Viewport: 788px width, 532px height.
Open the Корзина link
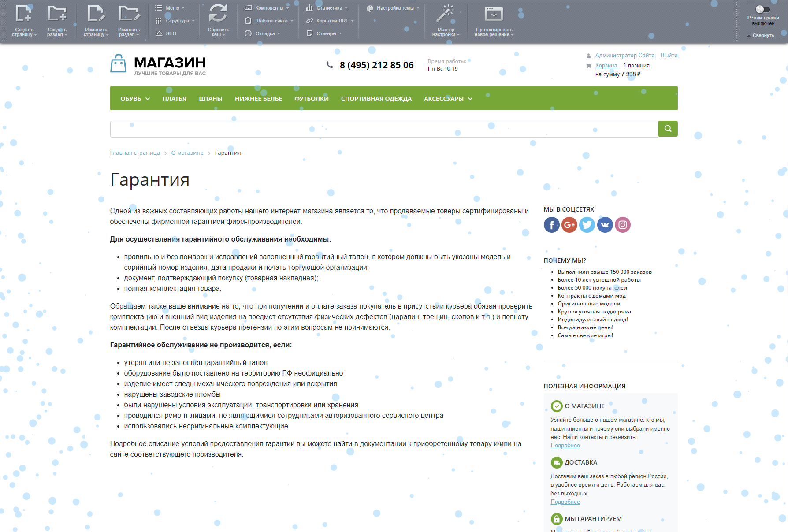tap(606, 65)
